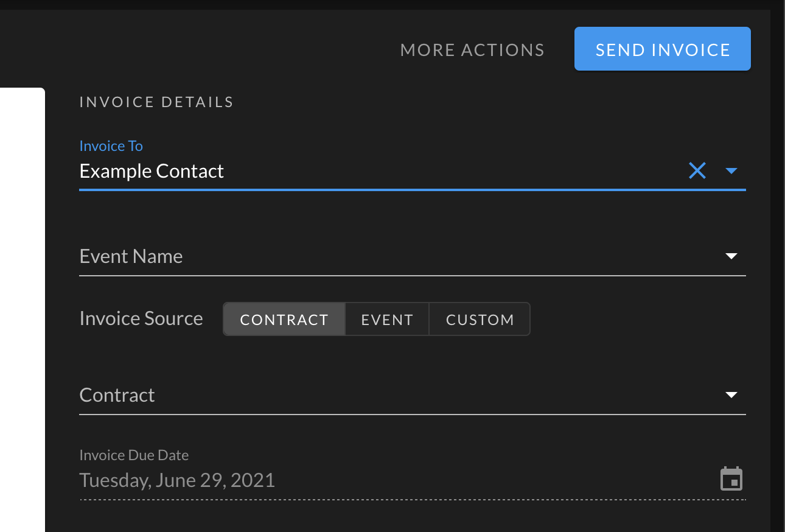Click the Invoice Source label
The image size is (785, 532).
(x=141, y=318)
